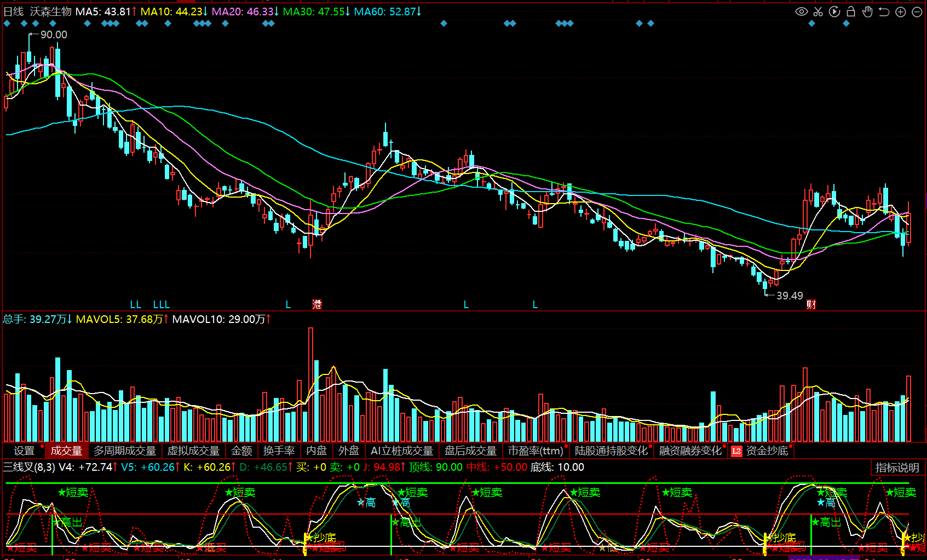The width and height of the screenshot is (927, 560).
Task: Click the undo arrow icon
Action: (884, 11)
